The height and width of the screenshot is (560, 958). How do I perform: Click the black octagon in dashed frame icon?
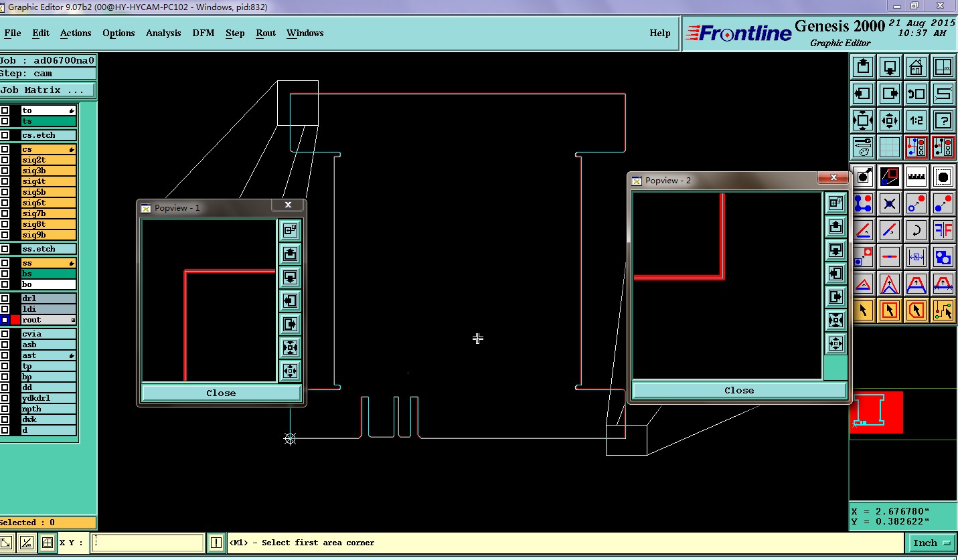pos(943,177)
